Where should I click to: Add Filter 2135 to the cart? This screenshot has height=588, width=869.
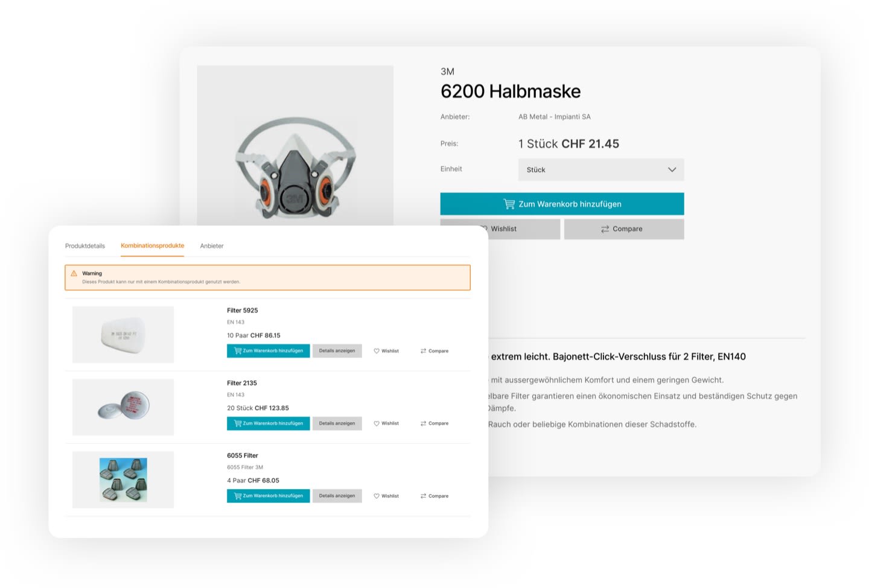[x=269, y=423]
